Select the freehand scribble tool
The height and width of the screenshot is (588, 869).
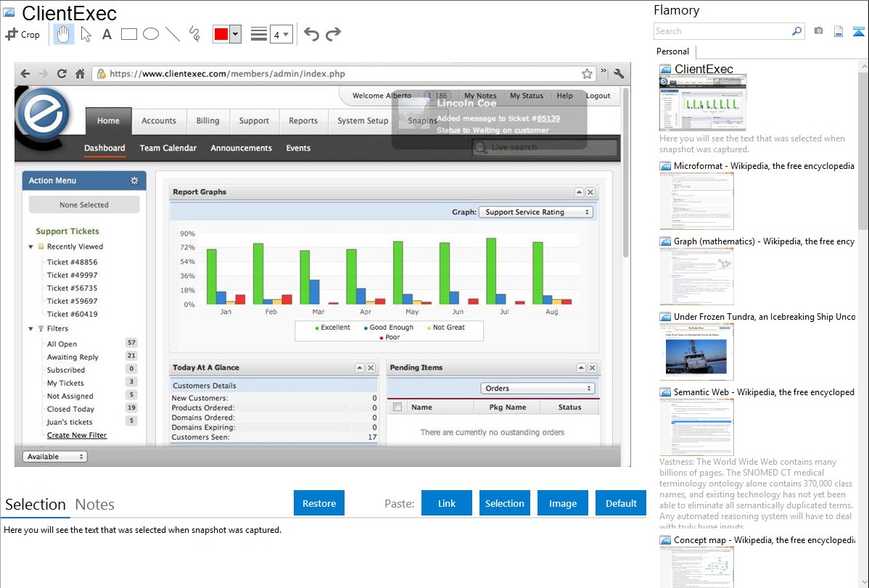click(x=194, y=34)
